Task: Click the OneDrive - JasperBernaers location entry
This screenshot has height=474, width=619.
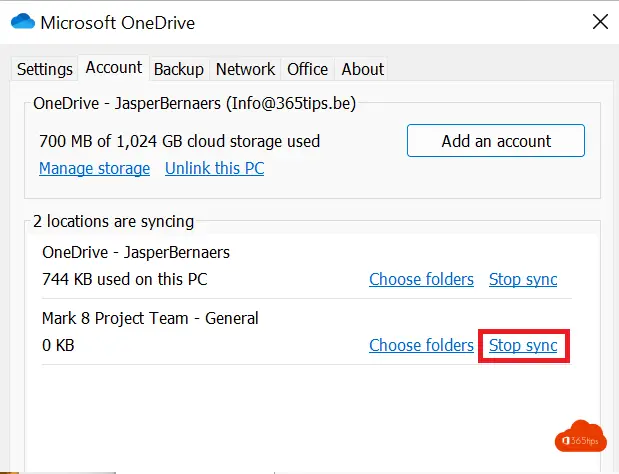Action: click(136, 253)
